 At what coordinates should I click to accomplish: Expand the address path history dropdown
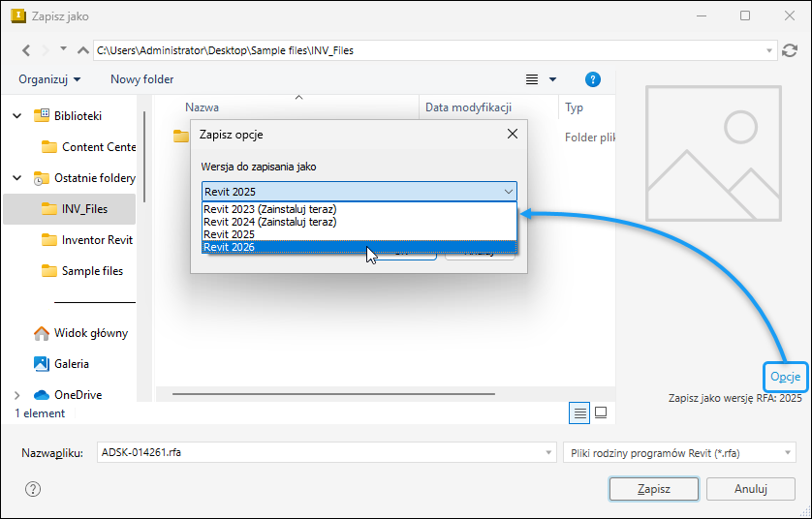pos(769,50)
